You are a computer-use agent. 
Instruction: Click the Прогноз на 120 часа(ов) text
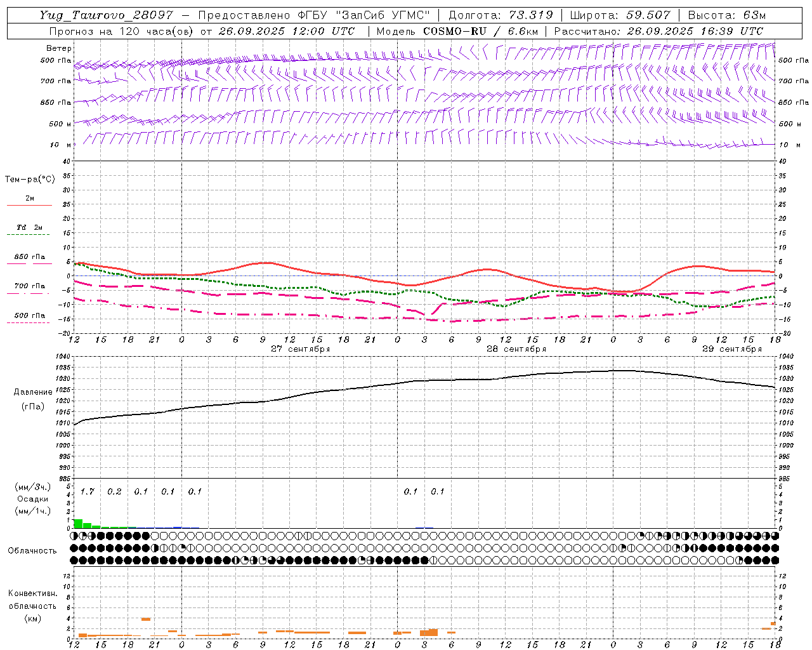pyautogui.click(x=122, y=31)
